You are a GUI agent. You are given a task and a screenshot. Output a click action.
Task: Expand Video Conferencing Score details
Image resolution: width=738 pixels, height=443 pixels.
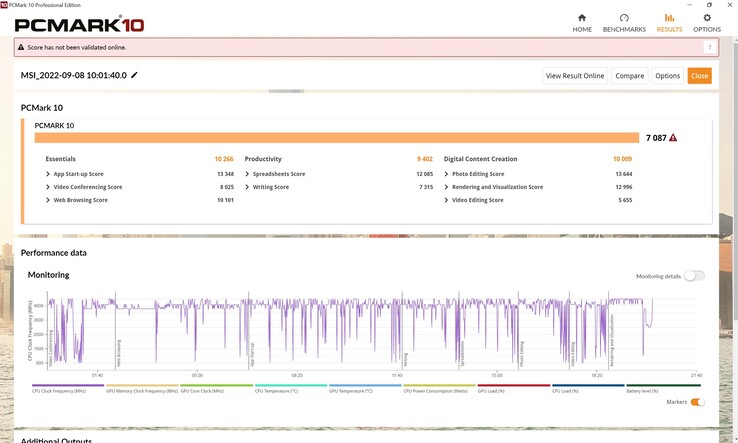coord(48,187)
